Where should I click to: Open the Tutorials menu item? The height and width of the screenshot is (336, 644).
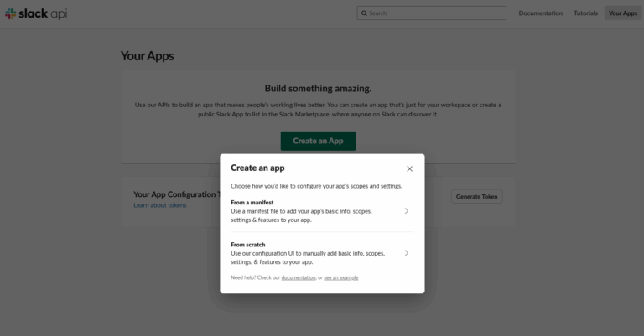click(x=585, y=13)
